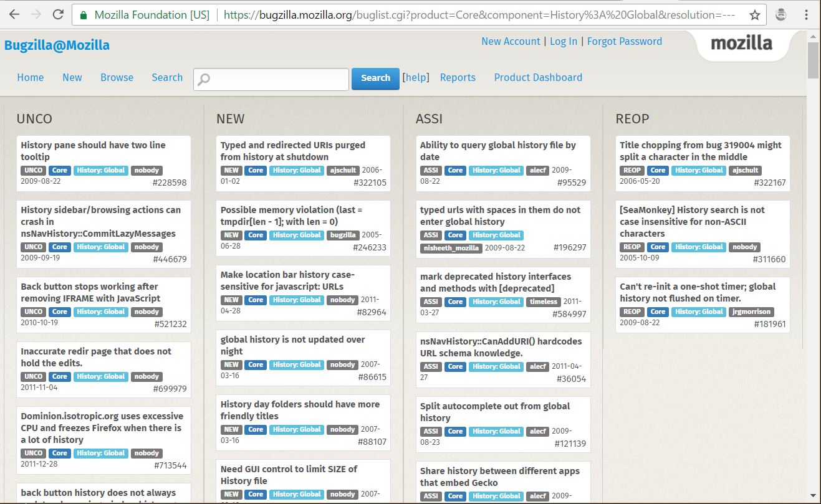Open the Search menu link
Image resolution: width=821 pixels, height=504 pixels.
167,77
